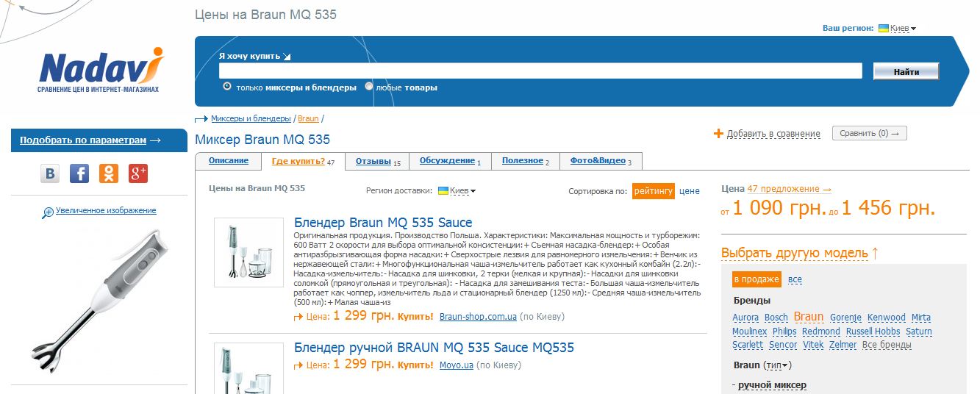980x394 pixels.
Task: Click the Nadavi logo
Action: [x=99, y=71]
